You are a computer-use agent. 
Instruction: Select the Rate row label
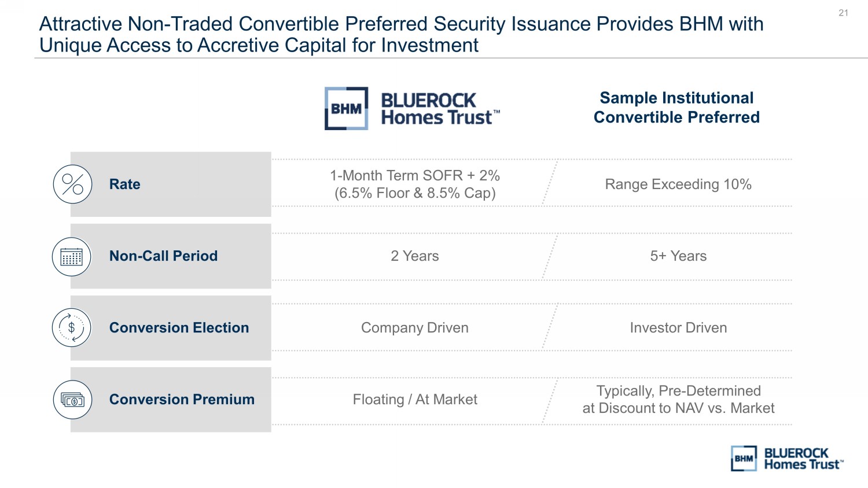coord(125,184)
